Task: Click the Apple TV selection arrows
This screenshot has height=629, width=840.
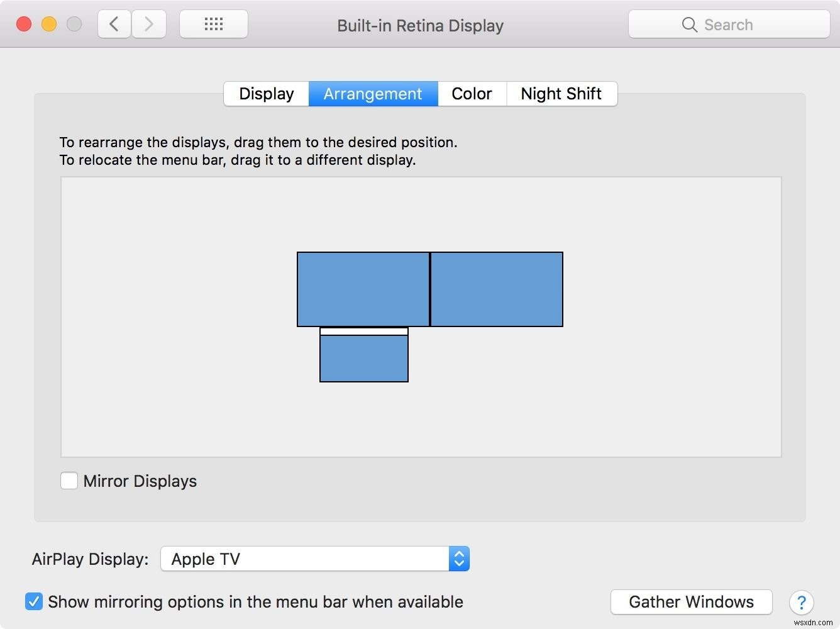Action: pos(458,559)
